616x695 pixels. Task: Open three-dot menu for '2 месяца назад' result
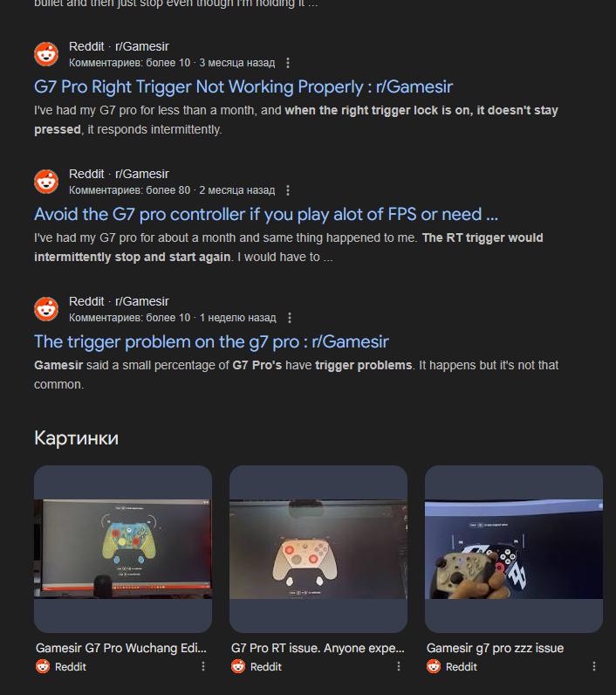click(288, 190)
